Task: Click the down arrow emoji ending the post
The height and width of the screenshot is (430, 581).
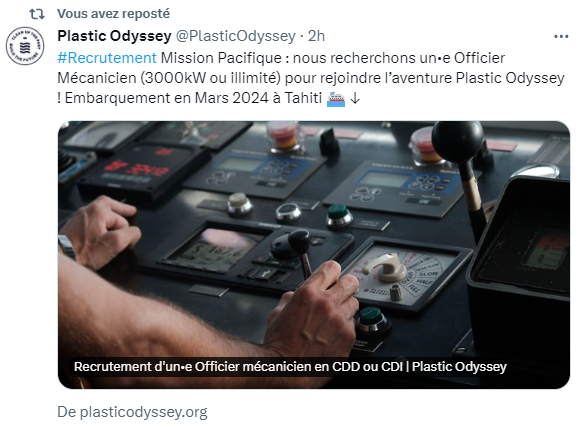Action: coord(355,99)
